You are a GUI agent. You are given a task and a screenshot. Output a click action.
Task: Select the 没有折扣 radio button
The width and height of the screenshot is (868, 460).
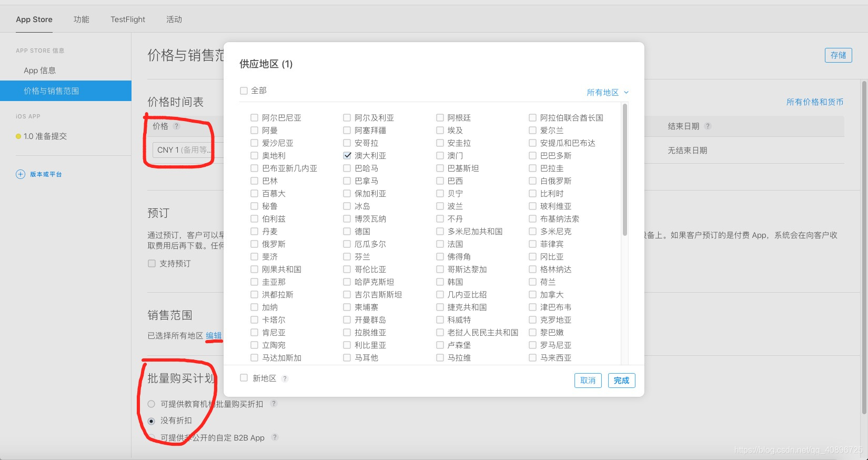tap(152, 421)
